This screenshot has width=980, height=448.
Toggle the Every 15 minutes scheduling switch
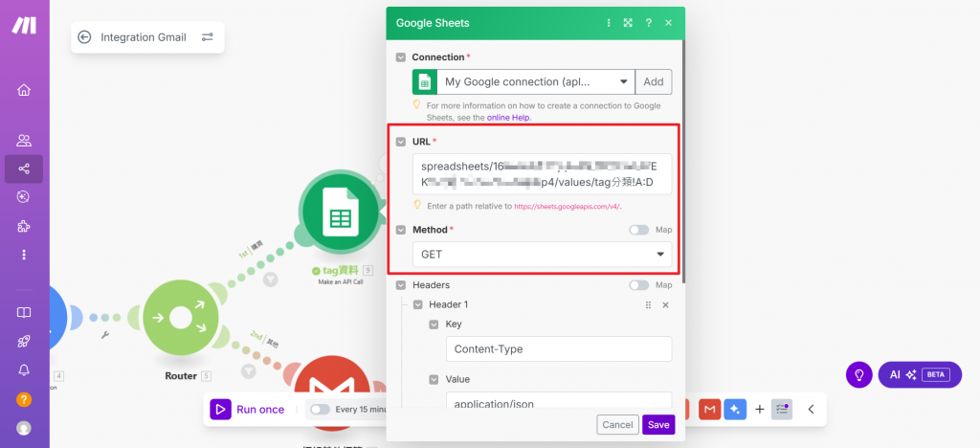coord(320,410)
